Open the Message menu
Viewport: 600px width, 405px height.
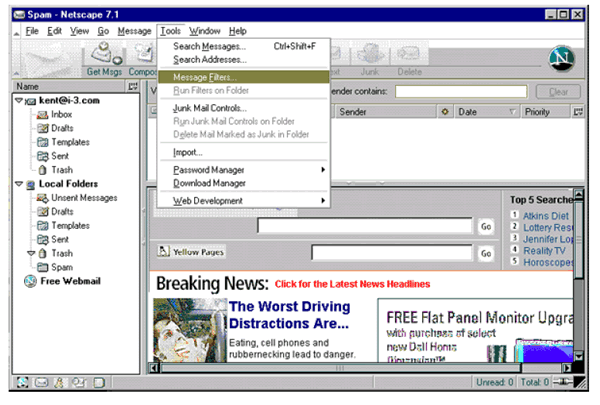click(x=134, y=31)
